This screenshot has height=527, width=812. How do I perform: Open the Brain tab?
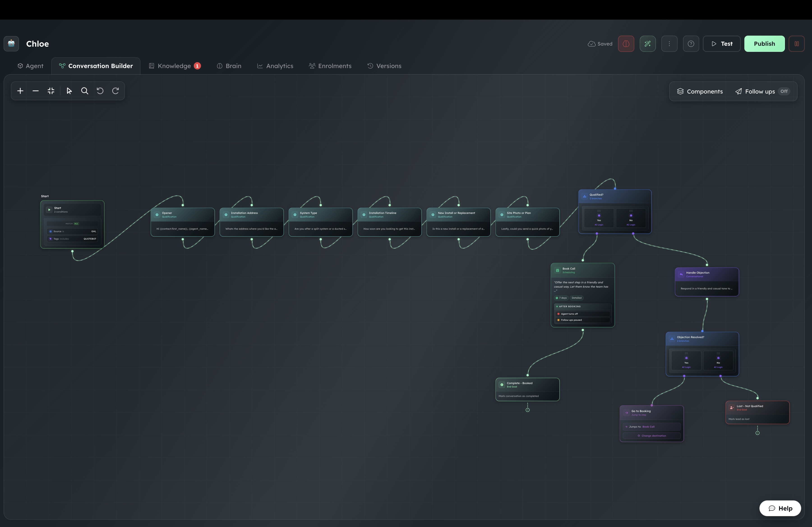tap(229, 66)
